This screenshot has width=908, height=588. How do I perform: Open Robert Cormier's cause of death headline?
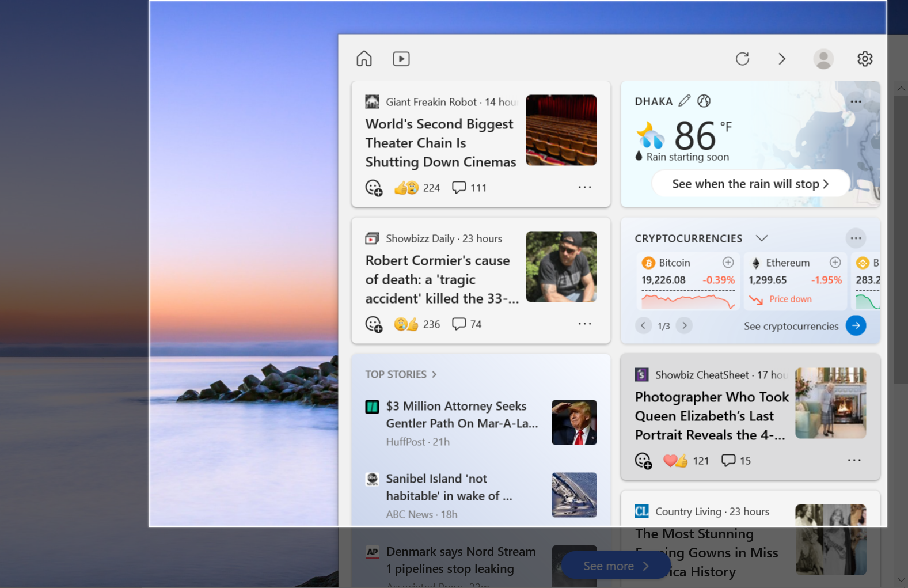(442, 279)
